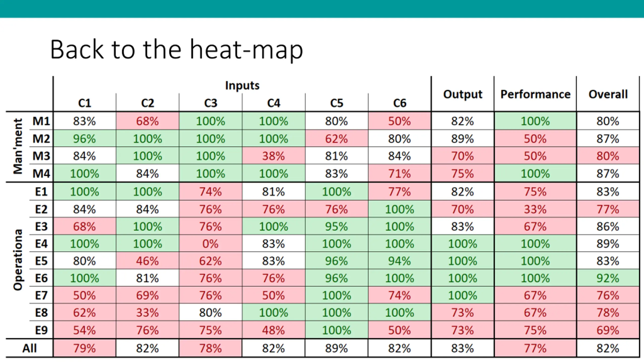
Task: Click the 'Back to the heat-map' title
Action: click(x=177, y=50)
